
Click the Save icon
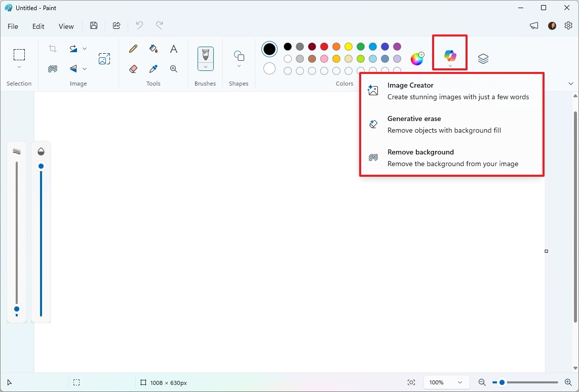[94, 25]
